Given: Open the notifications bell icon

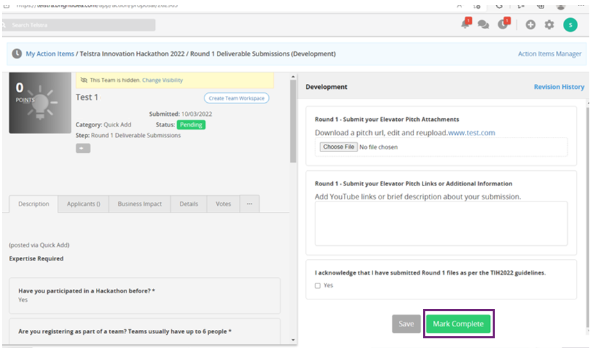Looking at the screenshot, I should click(466, 24).
